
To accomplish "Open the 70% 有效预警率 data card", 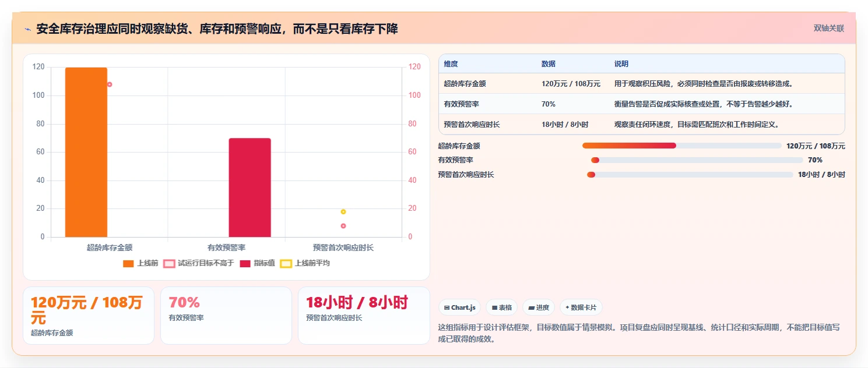I will pyautogui.click(x=226, y=316).
